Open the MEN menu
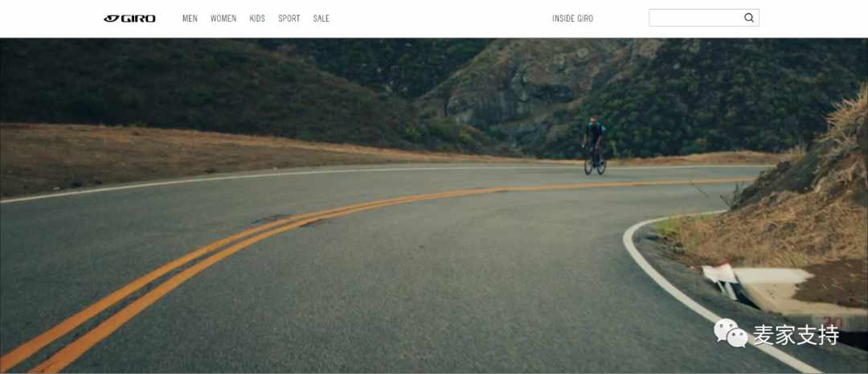 (x=190, y=18)
